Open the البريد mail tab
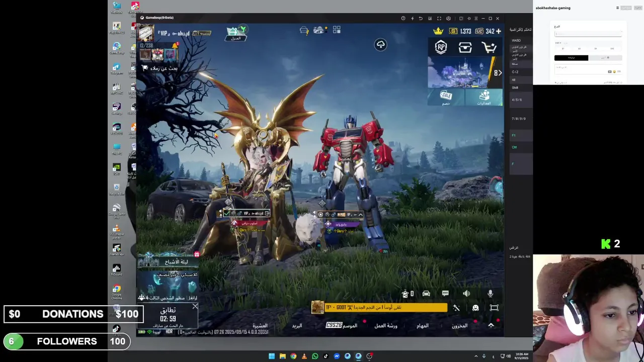 (x=297, y=326)
